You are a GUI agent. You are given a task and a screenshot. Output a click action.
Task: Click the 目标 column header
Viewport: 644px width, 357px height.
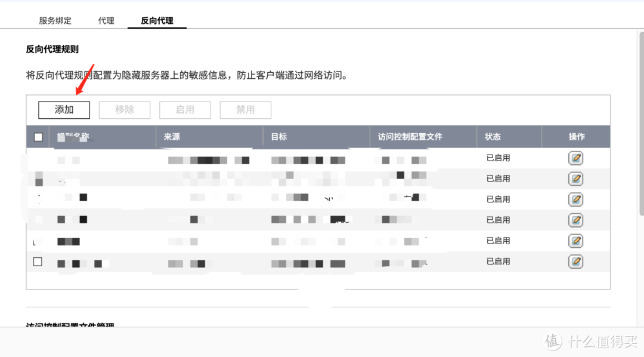pos(278,137)
